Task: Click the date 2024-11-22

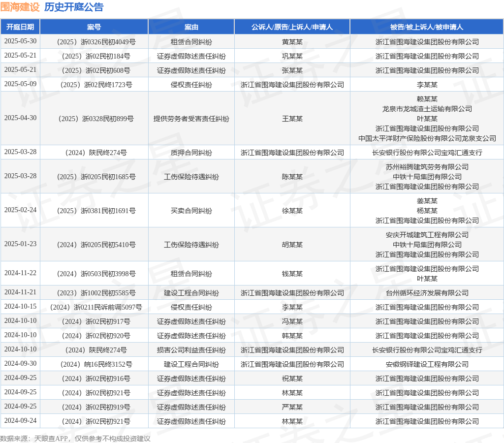Action: coord(20,273)
